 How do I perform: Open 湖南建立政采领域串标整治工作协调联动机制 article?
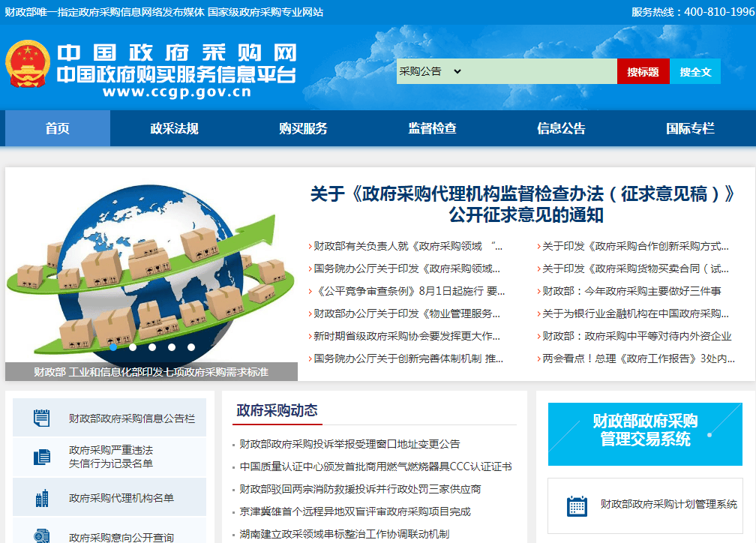(x=344, y=534)
